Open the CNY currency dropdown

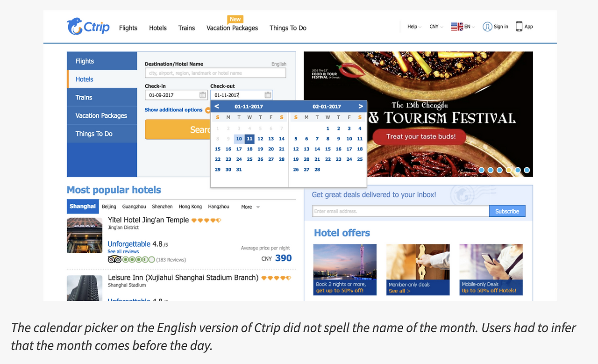[x=436, y=27]
